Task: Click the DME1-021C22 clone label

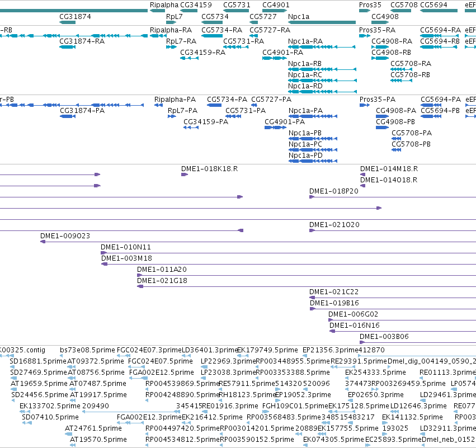Action: point(334,293)
